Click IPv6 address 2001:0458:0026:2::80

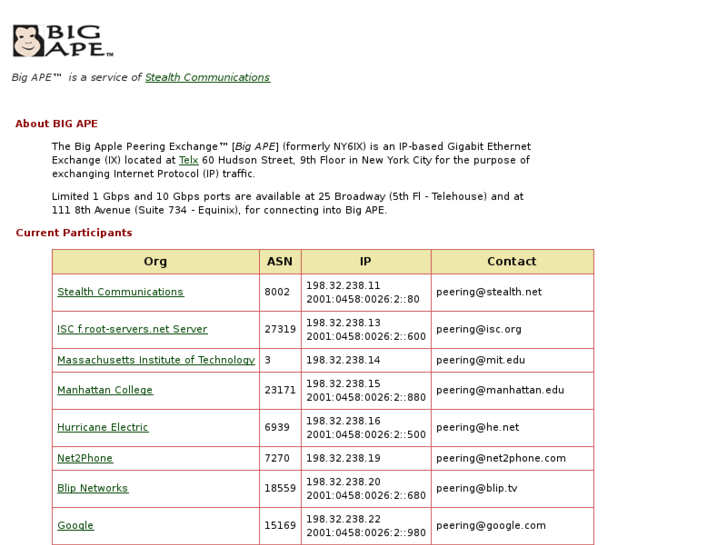[x=363, y=299]
